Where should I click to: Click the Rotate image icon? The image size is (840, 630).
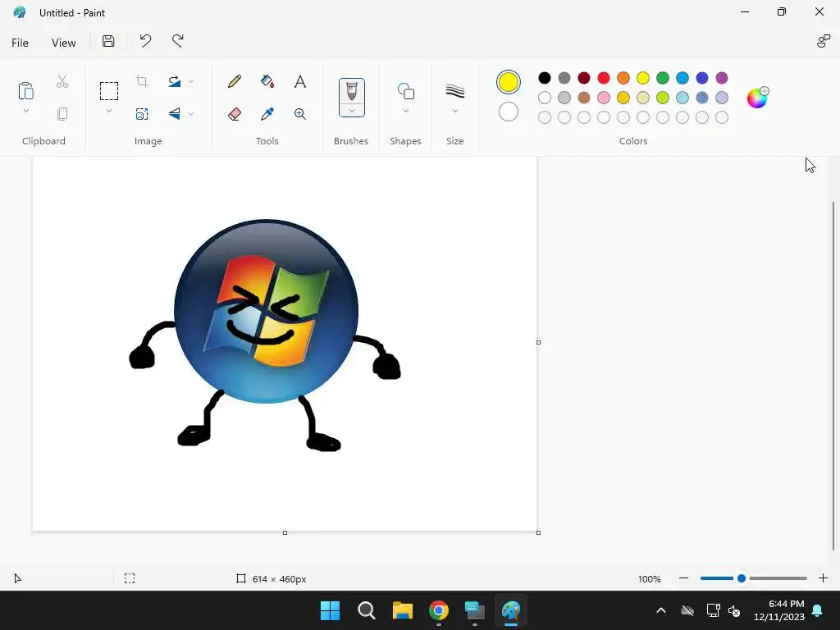(175, 81)
